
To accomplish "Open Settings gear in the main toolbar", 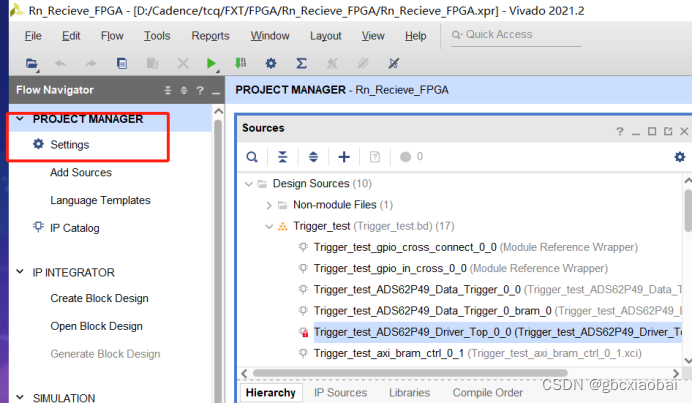I will pyautogui.click(x=271, y=64).
